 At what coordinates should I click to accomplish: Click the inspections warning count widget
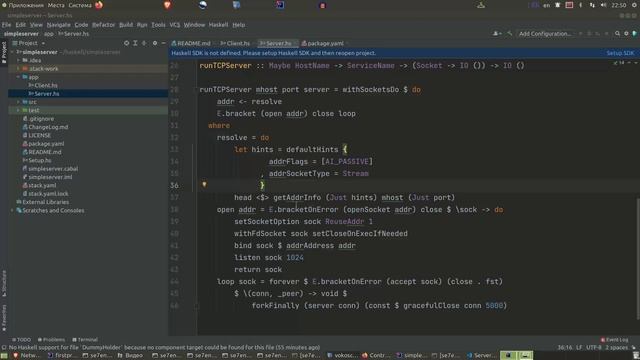coord(620,63)
